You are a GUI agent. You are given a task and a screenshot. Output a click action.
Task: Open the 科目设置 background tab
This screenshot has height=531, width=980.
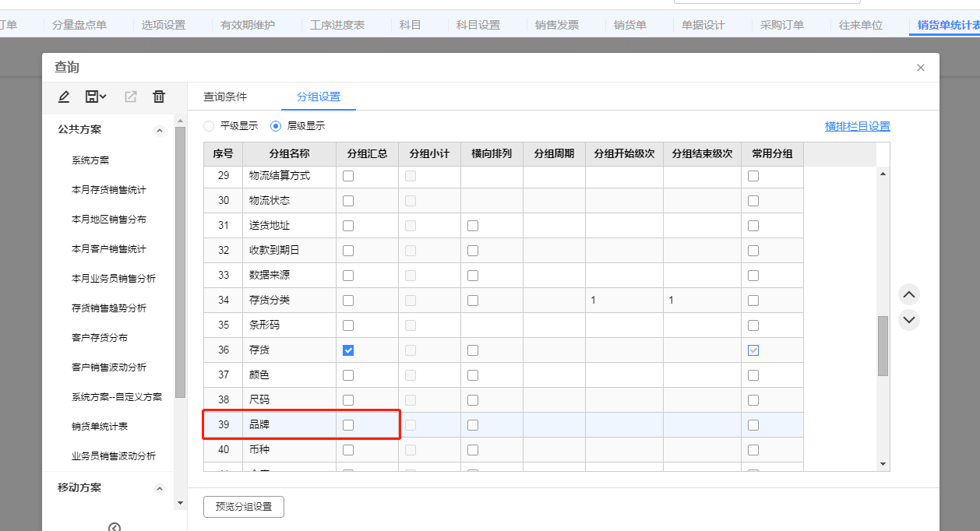click(x=478, y=25)
